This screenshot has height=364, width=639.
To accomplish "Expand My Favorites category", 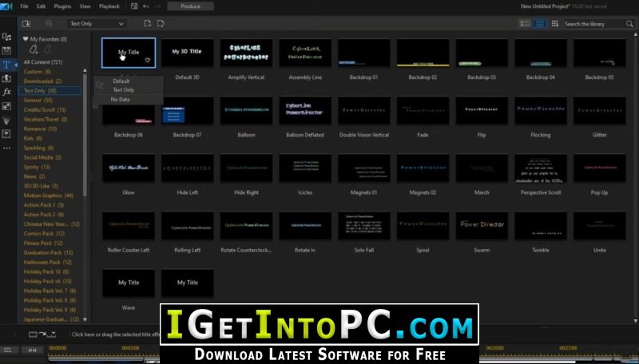I will (26, 38).
